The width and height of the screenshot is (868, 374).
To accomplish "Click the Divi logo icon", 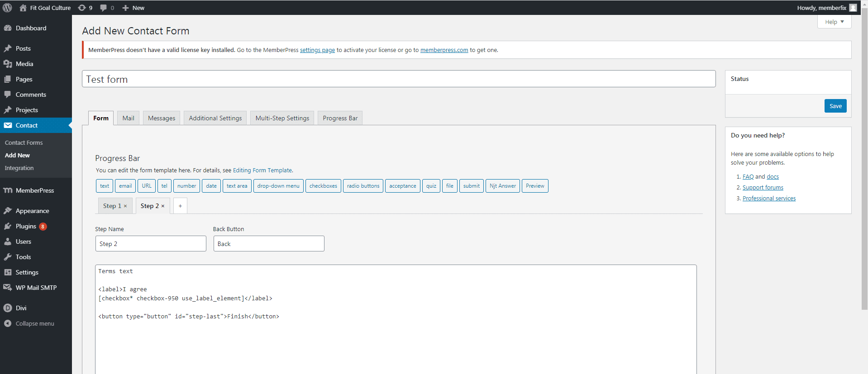I will tap(8, 308).
